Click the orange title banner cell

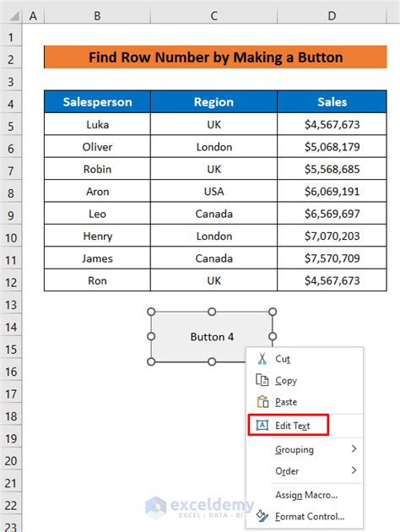pos(215,57)
